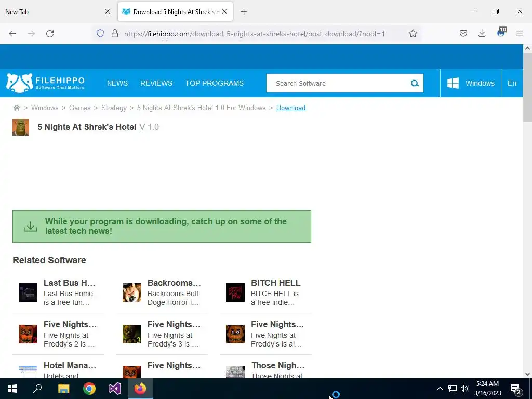Click the BITCH HELL red thumbnail
Screen dimensions: 532x399
(235, 292)
